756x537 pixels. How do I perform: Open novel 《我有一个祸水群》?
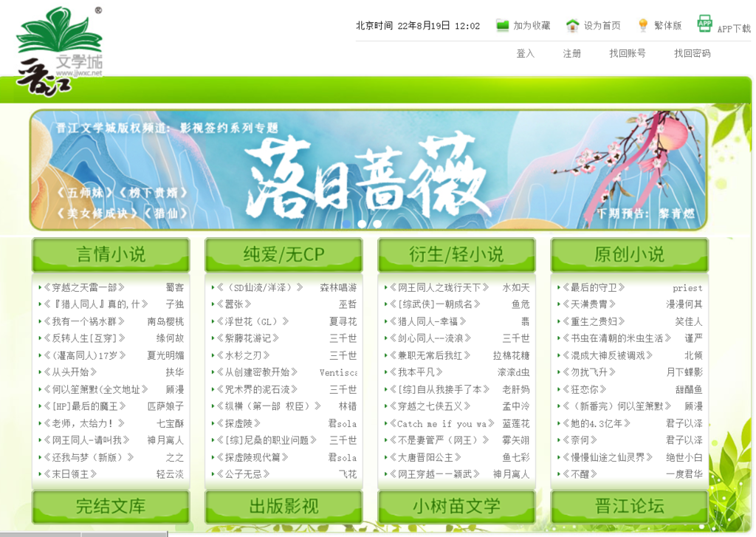point(84,321)
